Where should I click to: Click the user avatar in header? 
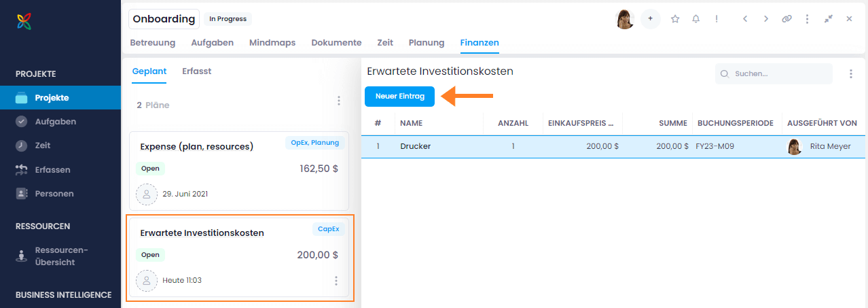(x=625, y=19)
